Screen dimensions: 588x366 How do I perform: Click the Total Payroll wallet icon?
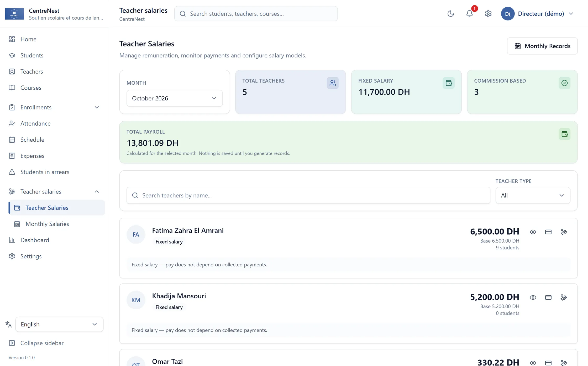click(564, 134)
